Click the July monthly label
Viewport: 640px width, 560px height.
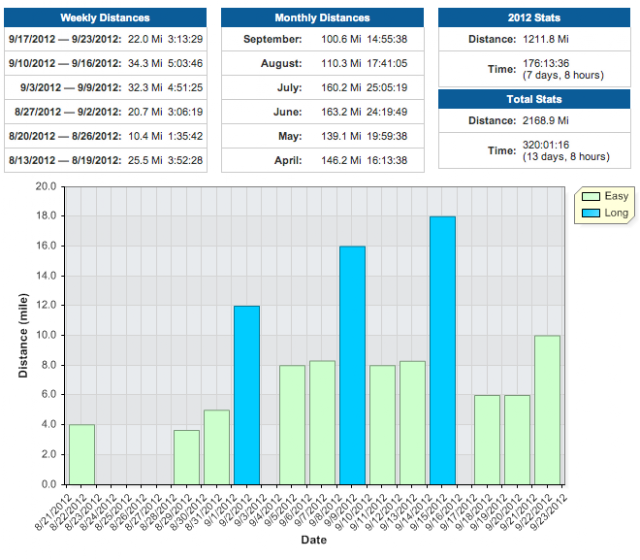click(290, 87)
